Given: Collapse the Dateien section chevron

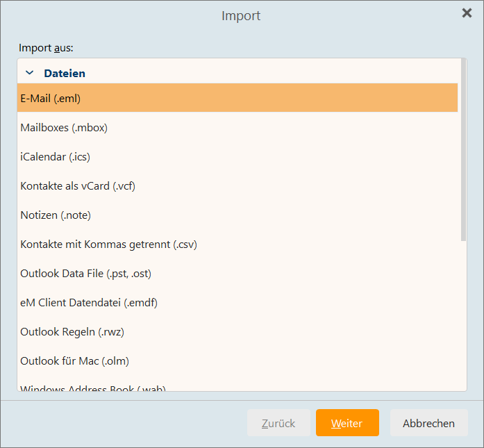Looking at the screenshot, I should [29, 72].
